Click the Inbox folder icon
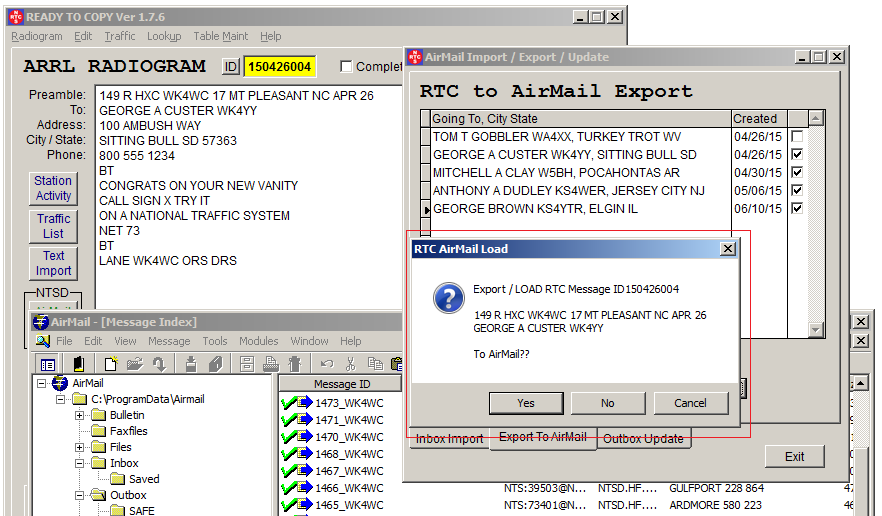The height and width of the screenshot is (516, 882). 98,463
